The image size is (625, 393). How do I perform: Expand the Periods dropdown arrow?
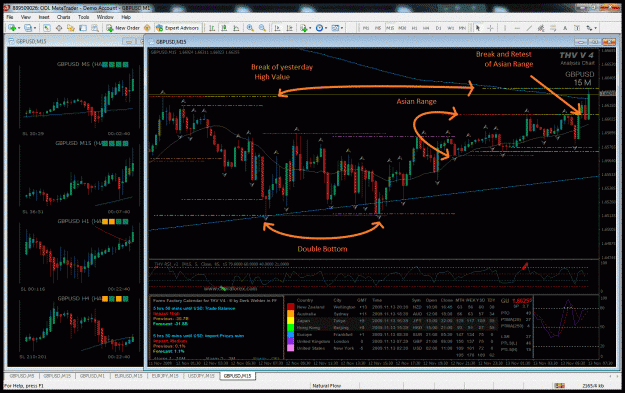click(326, 28)
